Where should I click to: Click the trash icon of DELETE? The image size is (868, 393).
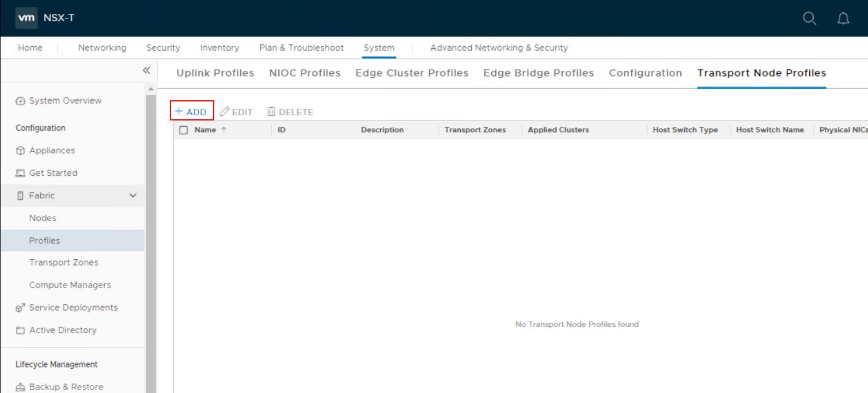pos(271,111)
